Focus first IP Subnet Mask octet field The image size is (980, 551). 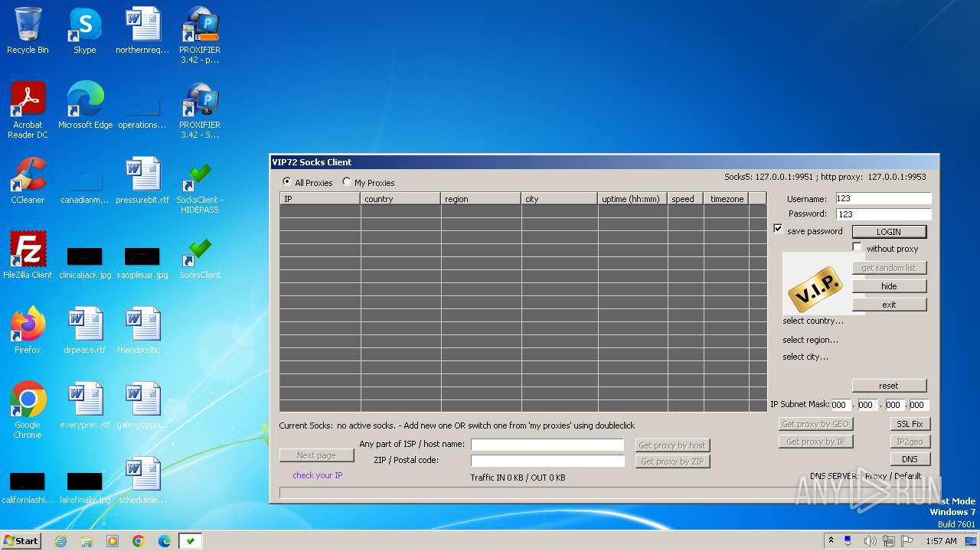(x=841, y=405)
